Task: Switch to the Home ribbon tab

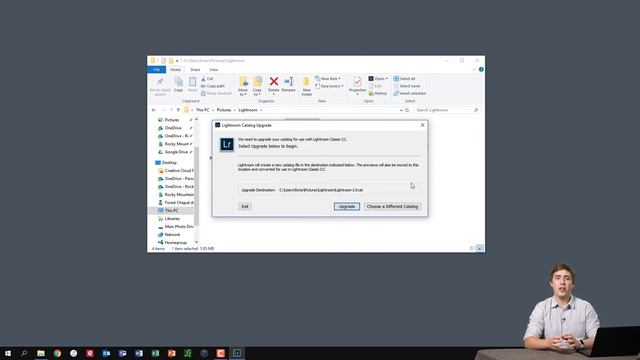Action: tap(176, 70)
